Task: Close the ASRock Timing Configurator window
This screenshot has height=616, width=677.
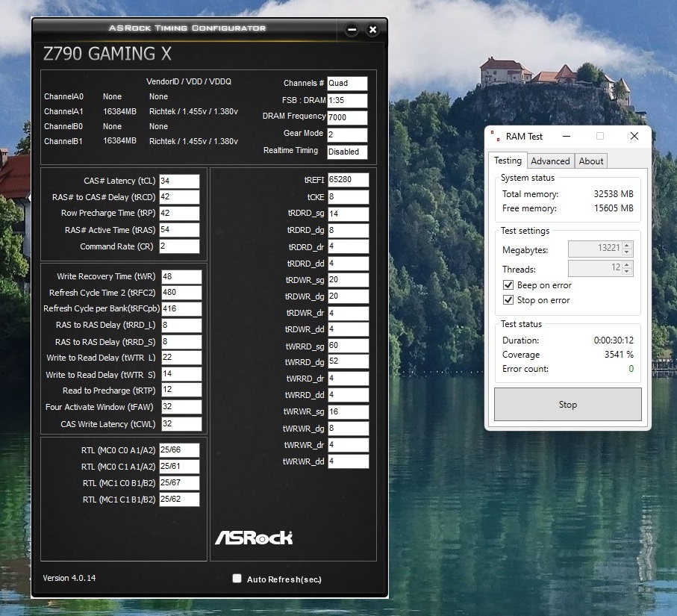Action: (372, 30)
